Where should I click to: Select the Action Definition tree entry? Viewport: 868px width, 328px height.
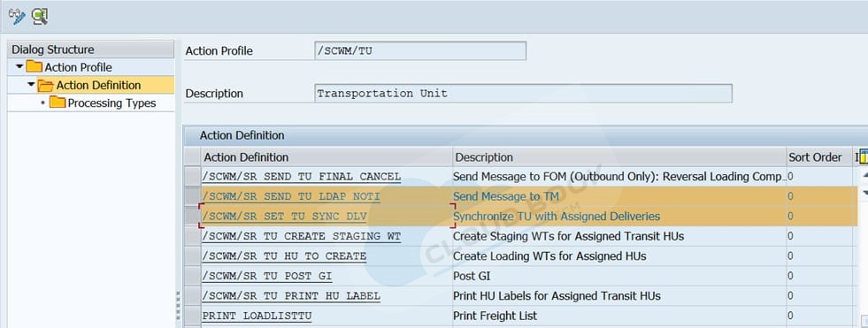pyautogui.click(x=98, y=85)
